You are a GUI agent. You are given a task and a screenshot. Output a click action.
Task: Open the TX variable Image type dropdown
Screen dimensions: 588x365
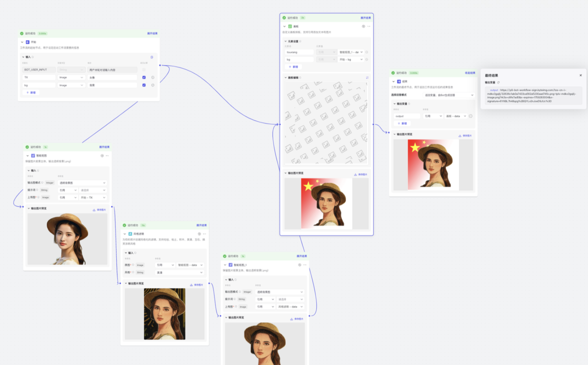tap(71, 77)
